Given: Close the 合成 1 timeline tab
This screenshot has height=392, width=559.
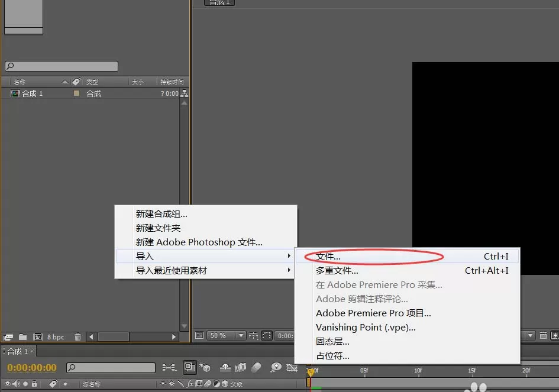Looking at the screenshot, I should click(32, 351).
